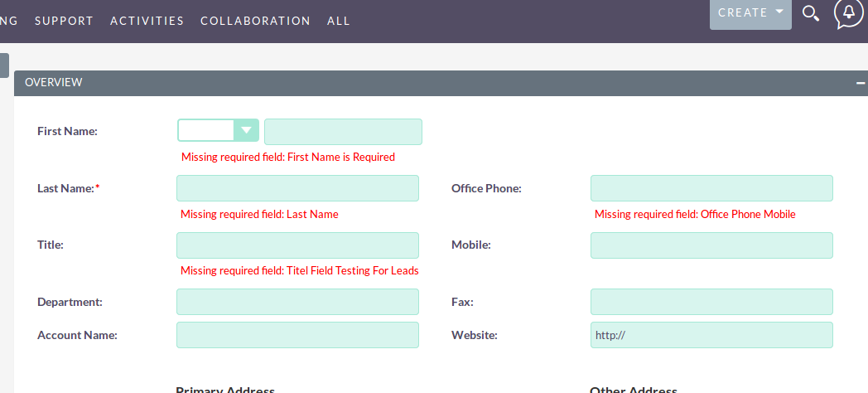Click the 'Website:' field label

pyautogui.click(x=475, y=335)
